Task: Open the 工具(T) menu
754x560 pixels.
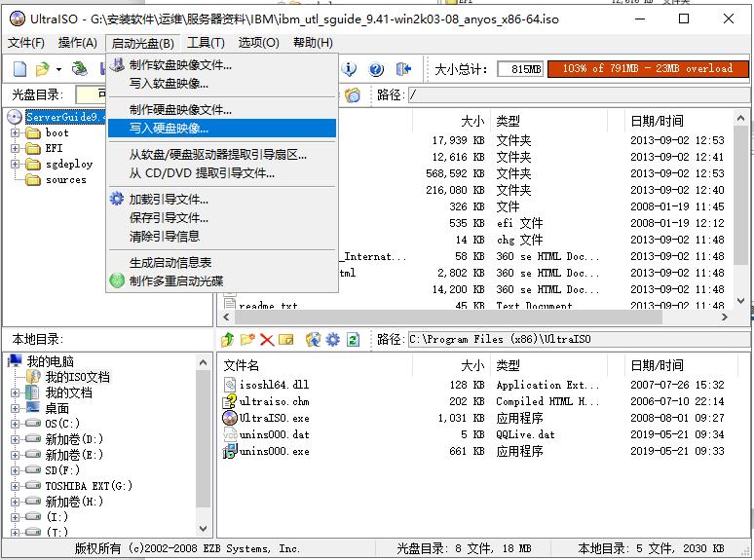Action: (206, 43)
